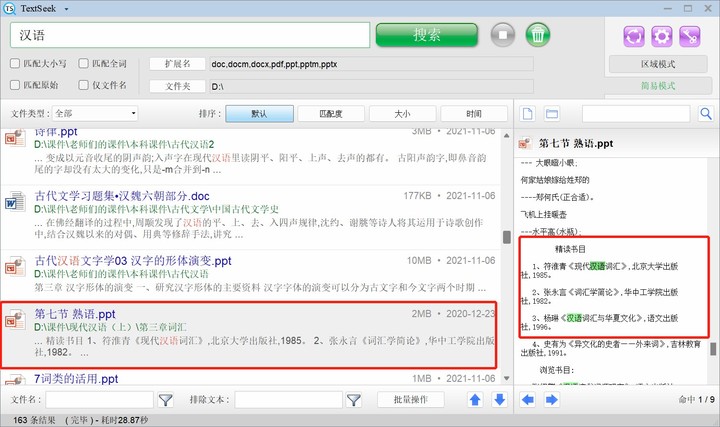The image size is (720, 427).
Task: Open settings via the purple gear icon
Action: [x=660, y=35]
